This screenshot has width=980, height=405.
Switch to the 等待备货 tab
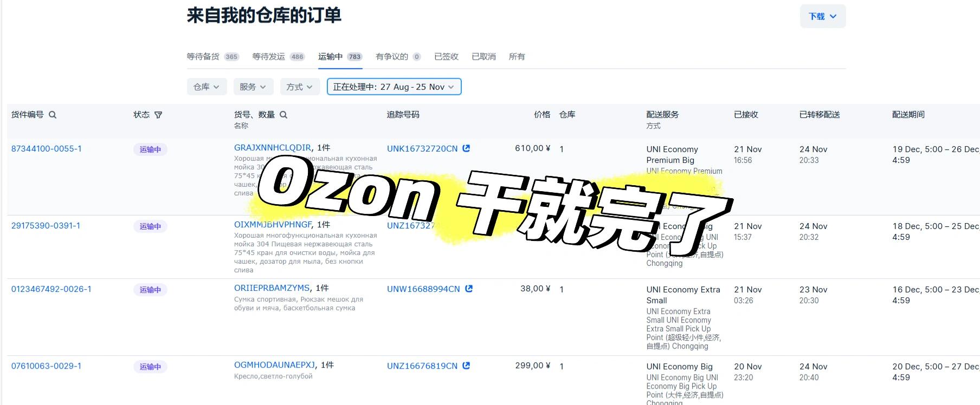click(212, 56)
